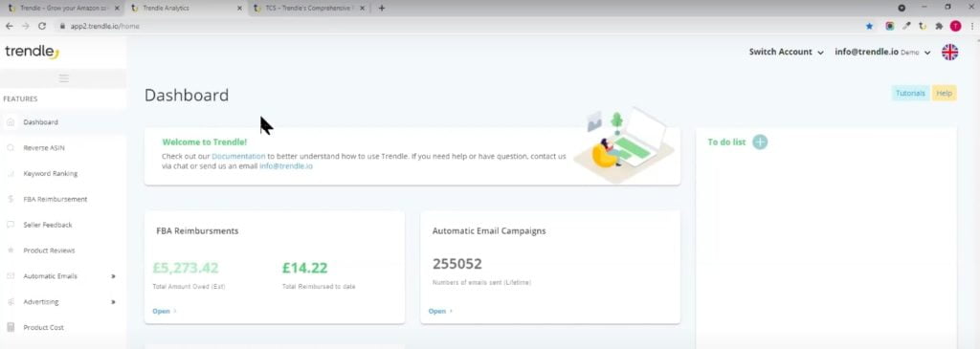Click the Trendle logo in sidebar
Viewport: 980px width, 349px height.
coord(32,52)
